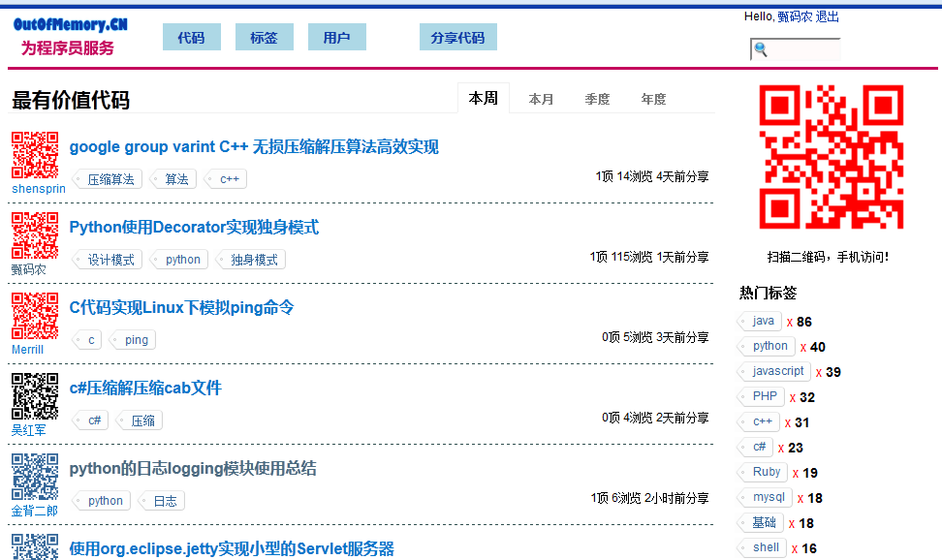Click the 日志 tag
This screenshot has width=942, height=560.
click(x=162, y=501)
